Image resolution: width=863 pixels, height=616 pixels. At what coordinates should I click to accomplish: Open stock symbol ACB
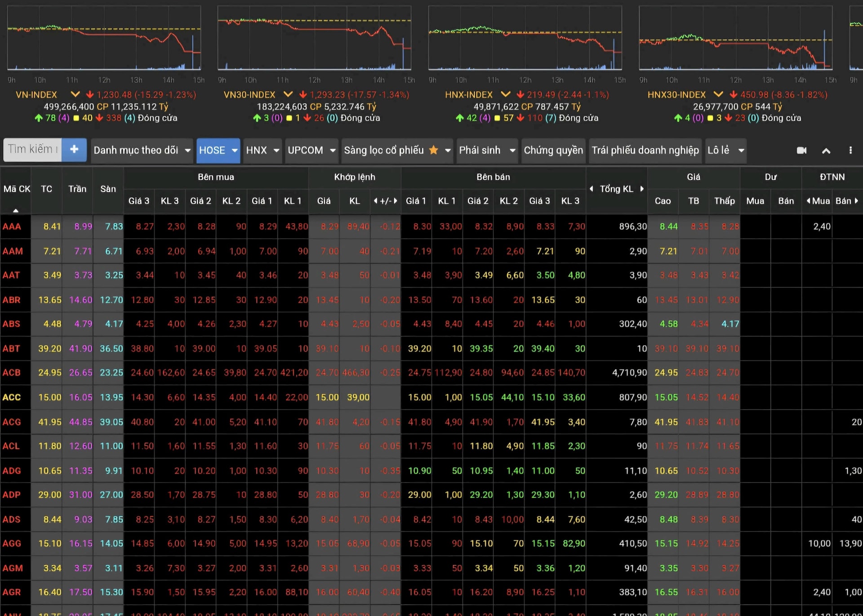tap(12, 372)
